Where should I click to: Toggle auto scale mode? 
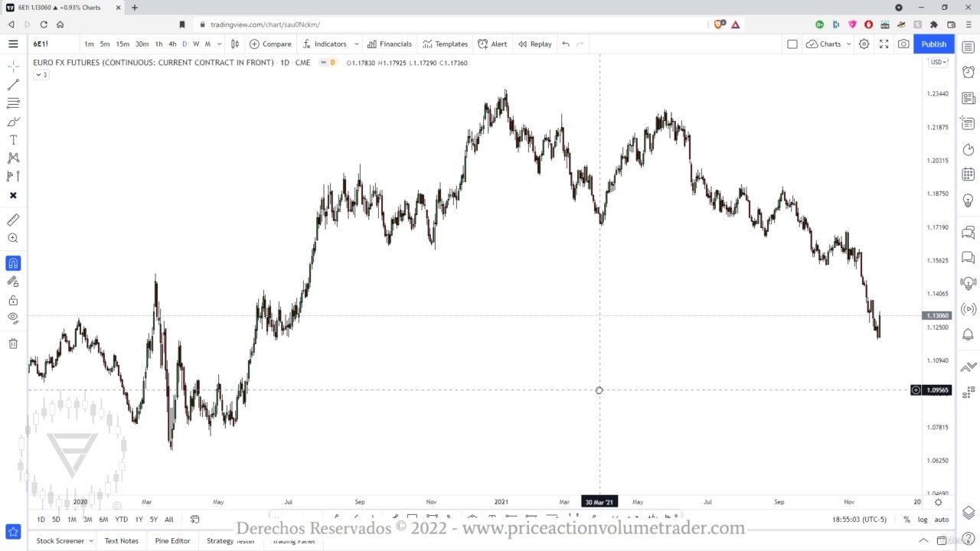coord(942,520)
